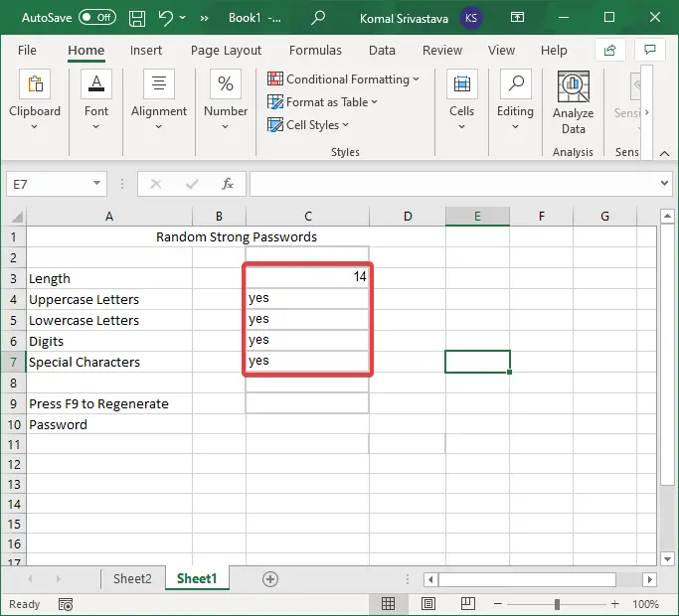The width and height of the screenshot is (679, 616).
Task: Click the Clipboard paste icon
Action: click(35, 83)
